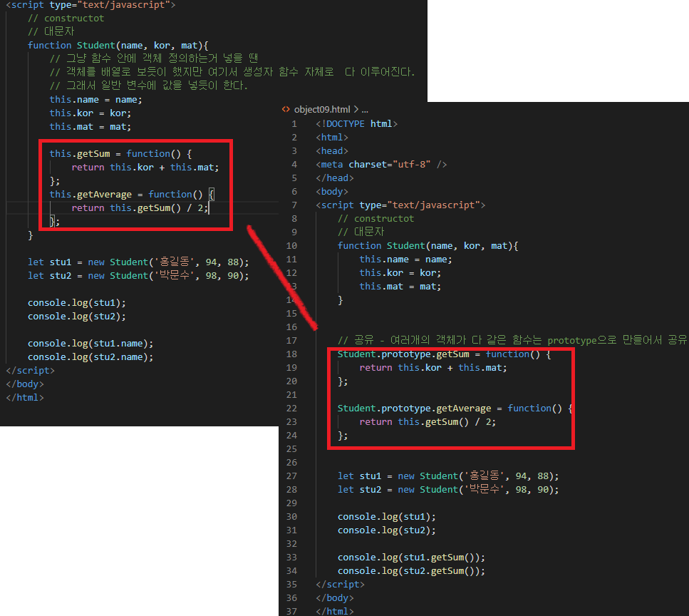The image size is (689, 616).
Task: Click line number 21 in the gutter
Action: pos(291,395)
